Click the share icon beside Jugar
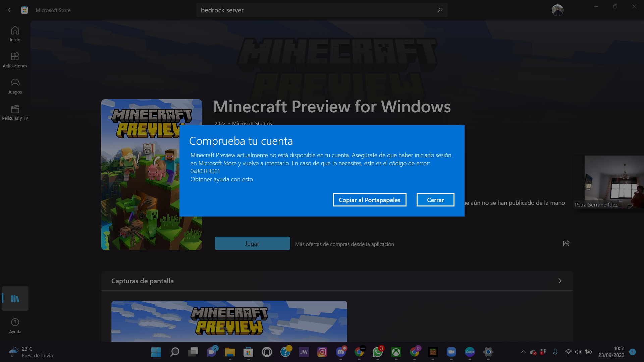 coord(566,244)
